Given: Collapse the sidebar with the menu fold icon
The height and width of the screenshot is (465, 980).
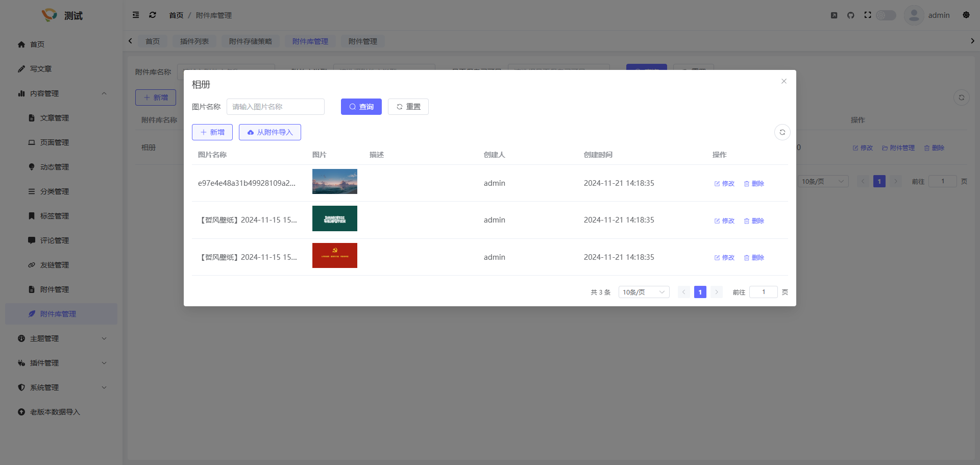Looking at the screenshot, I should click(x=136, y=15).
